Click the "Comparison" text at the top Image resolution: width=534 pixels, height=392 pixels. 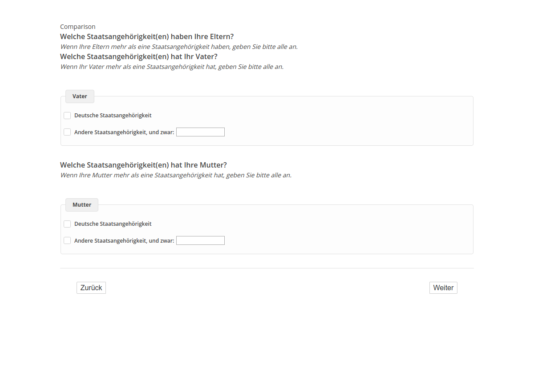click(78, 27)
